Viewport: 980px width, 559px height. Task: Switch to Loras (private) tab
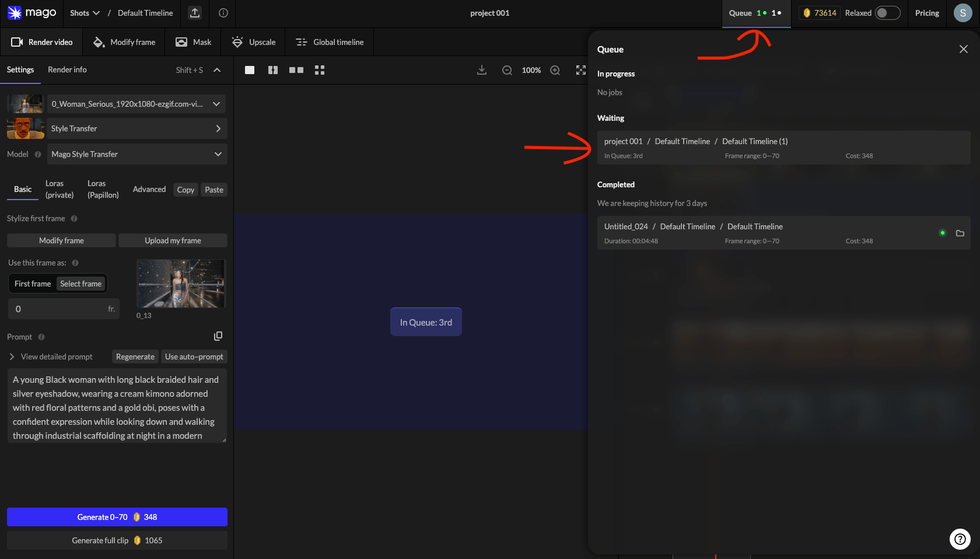(x=60, y=189)
